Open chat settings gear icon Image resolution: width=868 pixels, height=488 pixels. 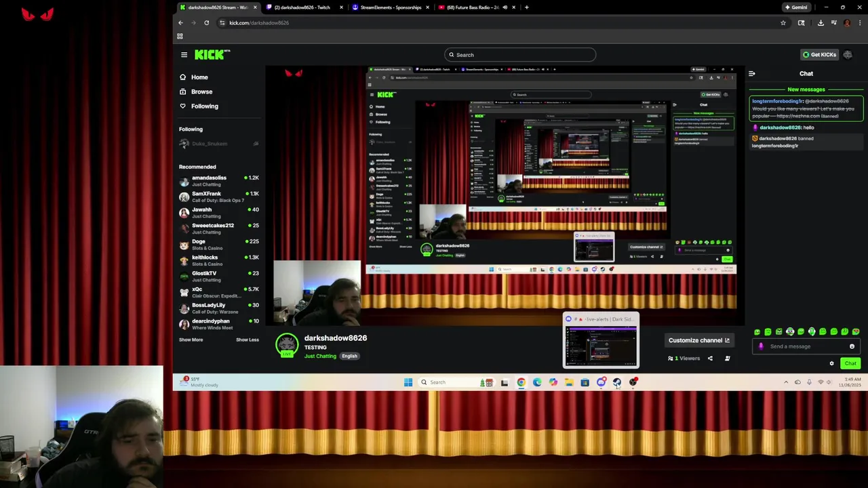(x=831, y=363)
